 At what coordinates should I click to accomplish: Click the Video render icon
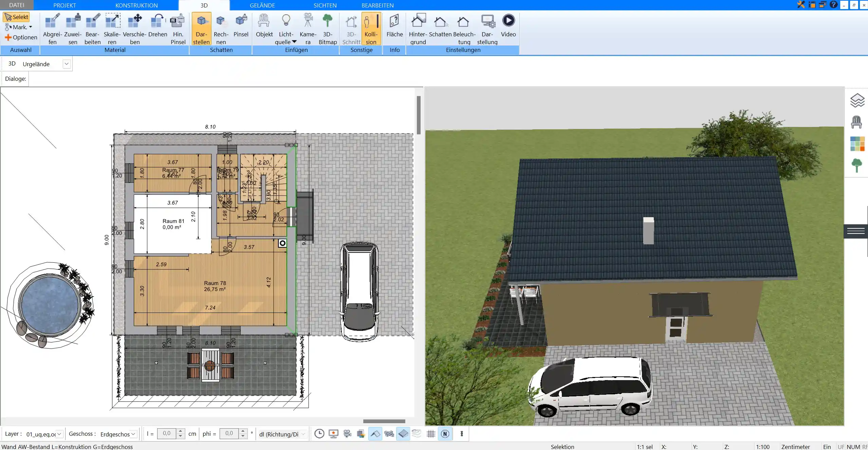pos(509,21)
